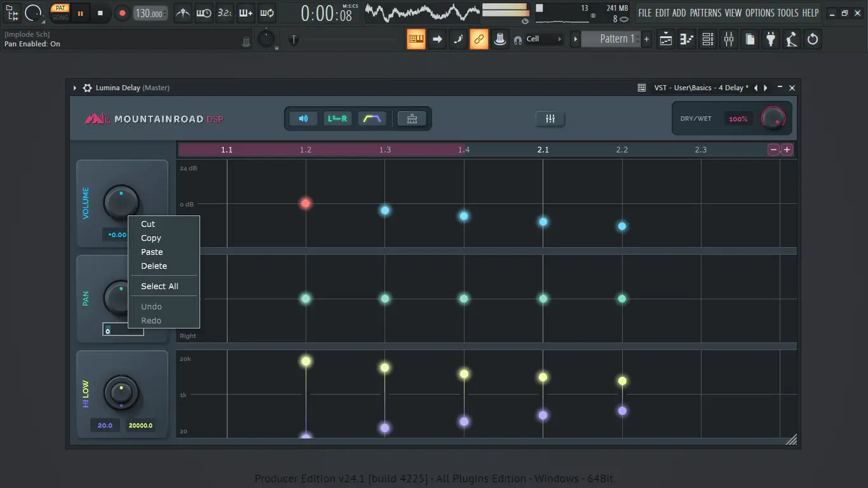The height and width of the screenshot is (488, 868).
Task: Open the sliders settings icon in Lumina Delay
Action: [x=550, y=119]
